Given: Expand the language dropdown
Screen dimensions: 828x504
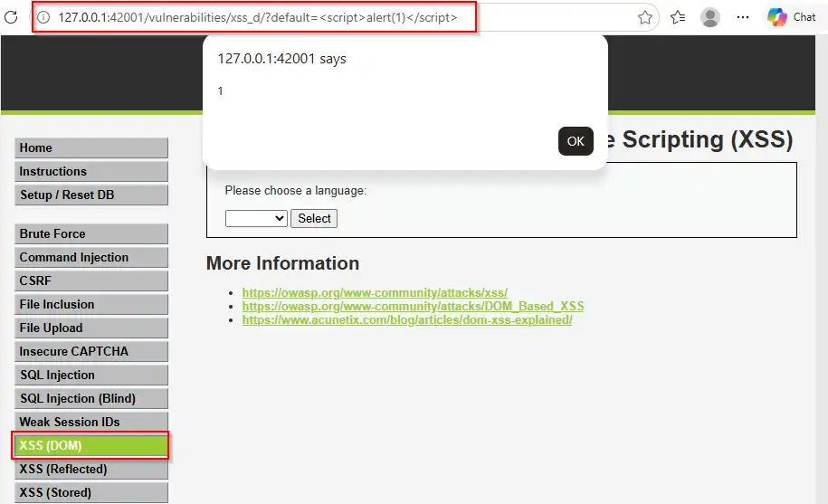Looking at the screenshot, I should click(x=256, y=218).
